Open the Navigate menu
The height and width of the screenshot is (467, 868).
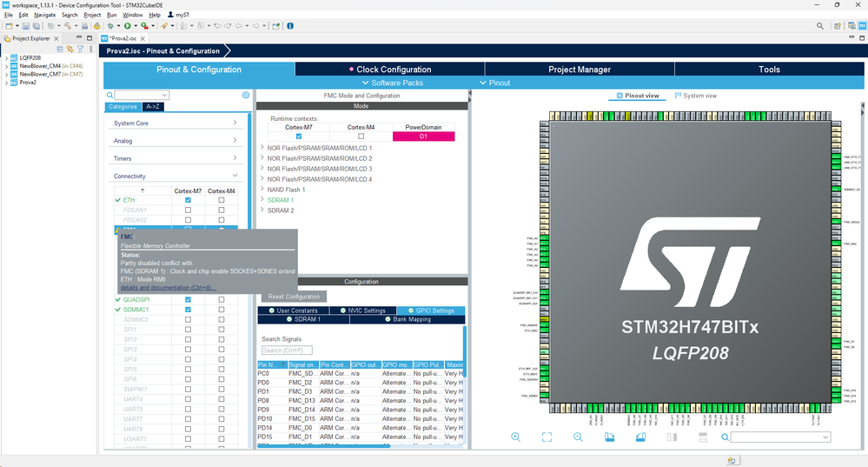click(x=45, y=15)
